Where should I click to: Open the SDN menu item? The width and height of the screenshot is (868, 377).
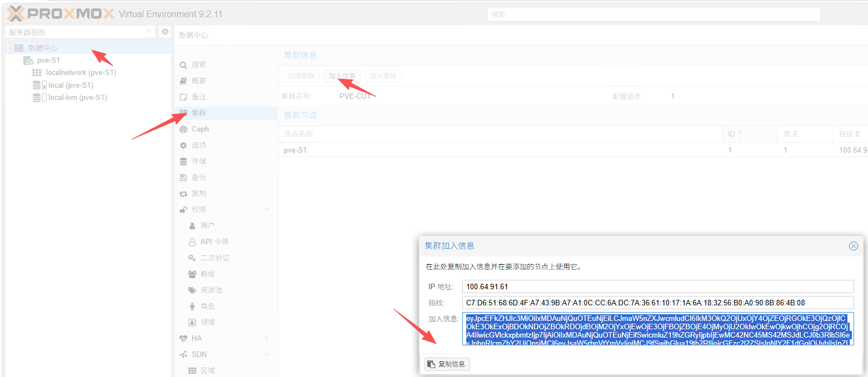tap(199, 355)
